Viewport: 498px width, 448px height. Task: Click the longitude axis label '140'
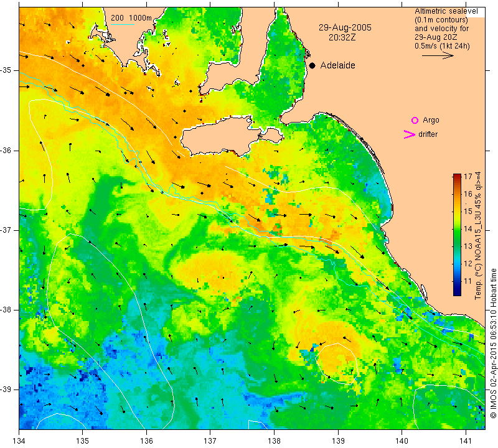coord(402,441)
